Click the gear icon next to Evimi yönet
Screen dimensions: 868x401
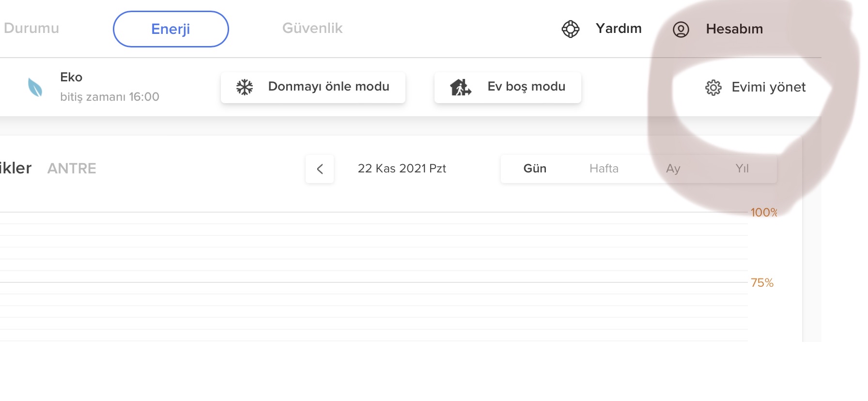[713, 88]
